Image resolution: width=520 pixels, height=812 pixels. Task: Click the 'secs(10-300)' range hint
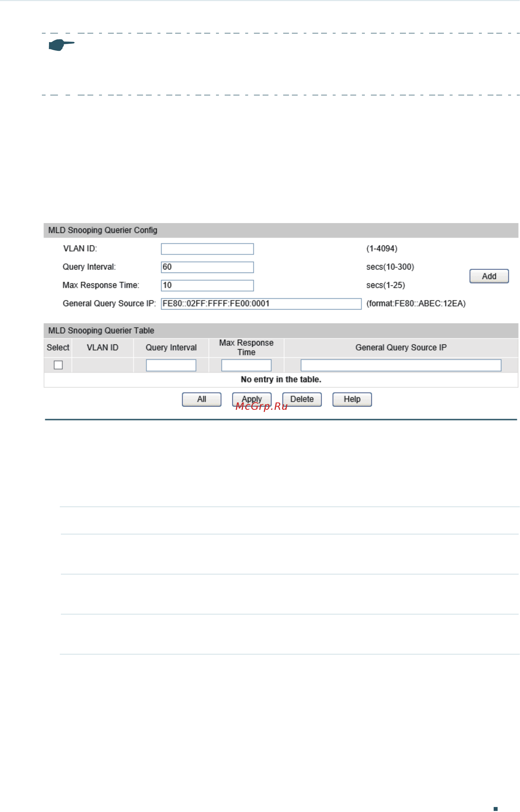pos(390,267)
